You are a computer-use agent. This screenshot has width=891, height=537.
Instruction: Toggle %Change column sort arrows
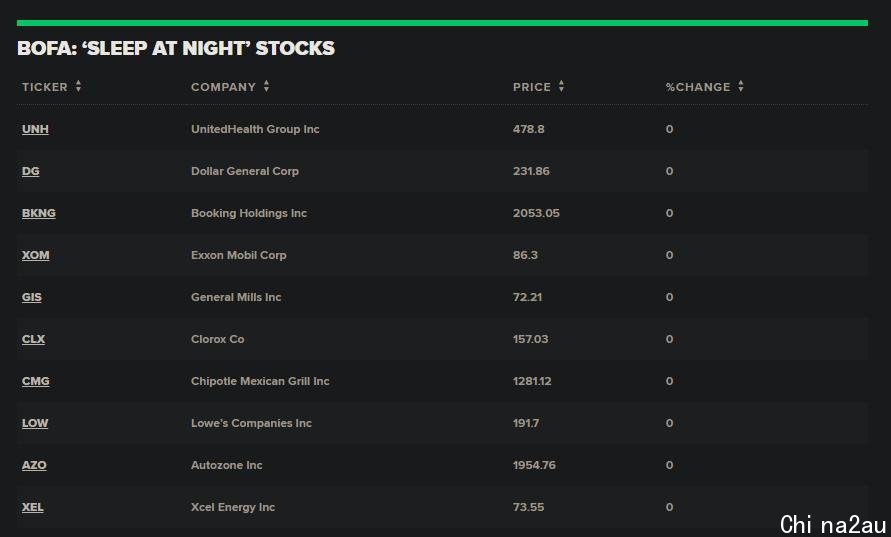coord(741,87)
